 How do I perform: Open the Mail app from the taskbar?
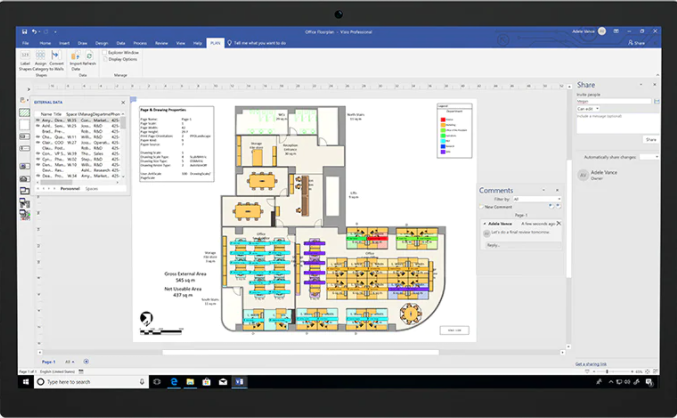(x=223, y=382)
